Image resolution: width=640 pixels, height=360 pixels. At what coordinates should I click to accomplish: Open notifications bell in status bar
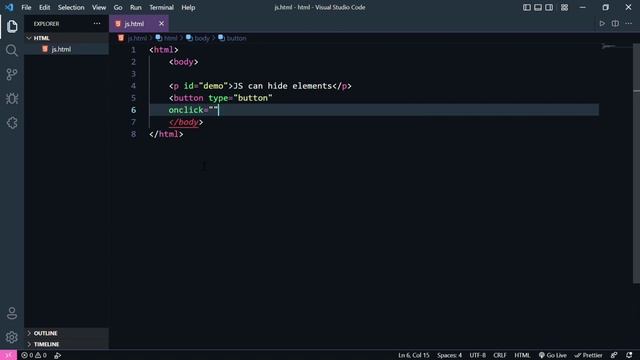(x=629, y=355)
